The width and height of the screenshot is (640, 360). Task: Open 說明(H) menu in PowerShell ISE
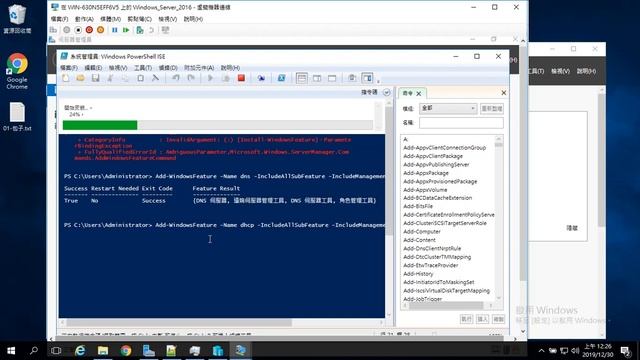230,67
